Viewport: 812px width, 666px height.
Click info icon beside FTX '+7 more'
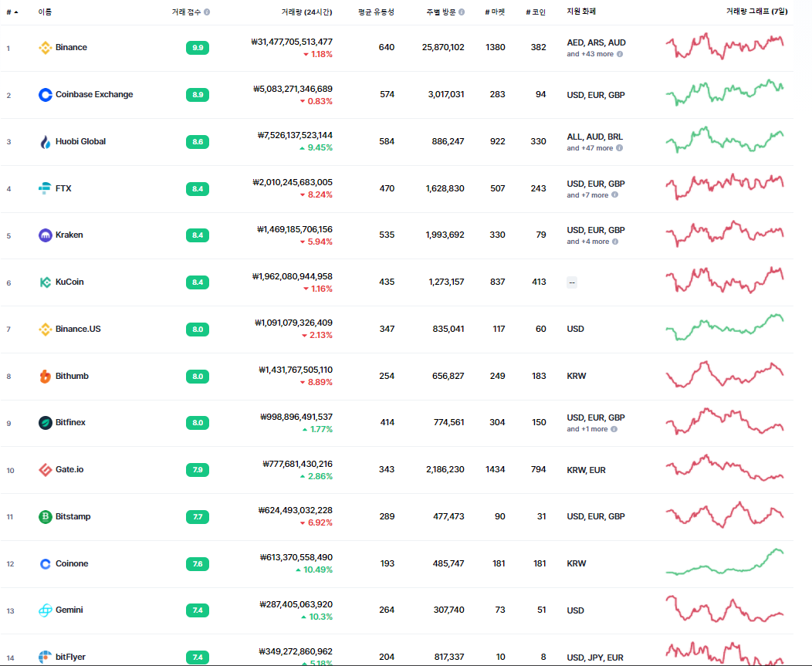click(614, 195)
